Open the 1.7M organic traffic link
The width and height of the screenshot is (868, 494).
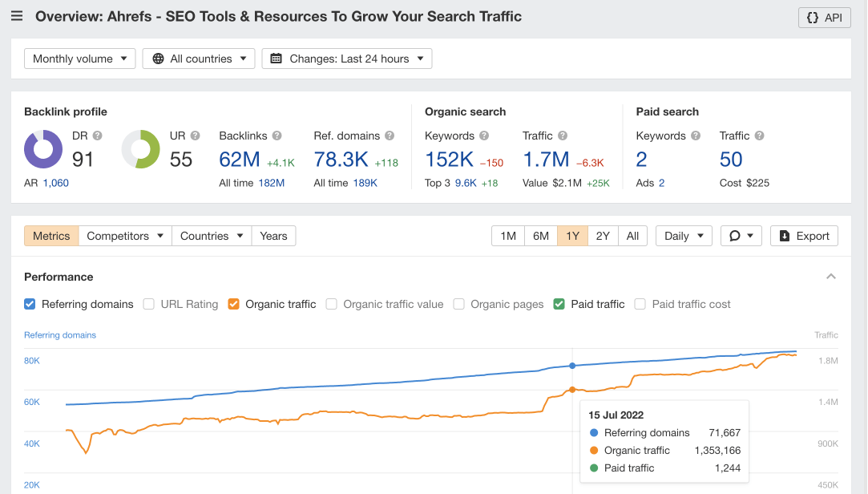546,160
